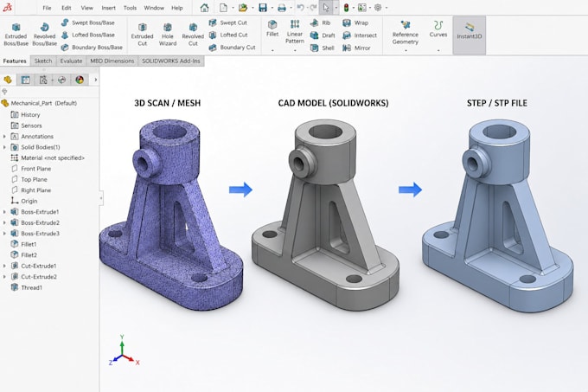Switch to the MBD Dimensions tab

pos(112,61)
